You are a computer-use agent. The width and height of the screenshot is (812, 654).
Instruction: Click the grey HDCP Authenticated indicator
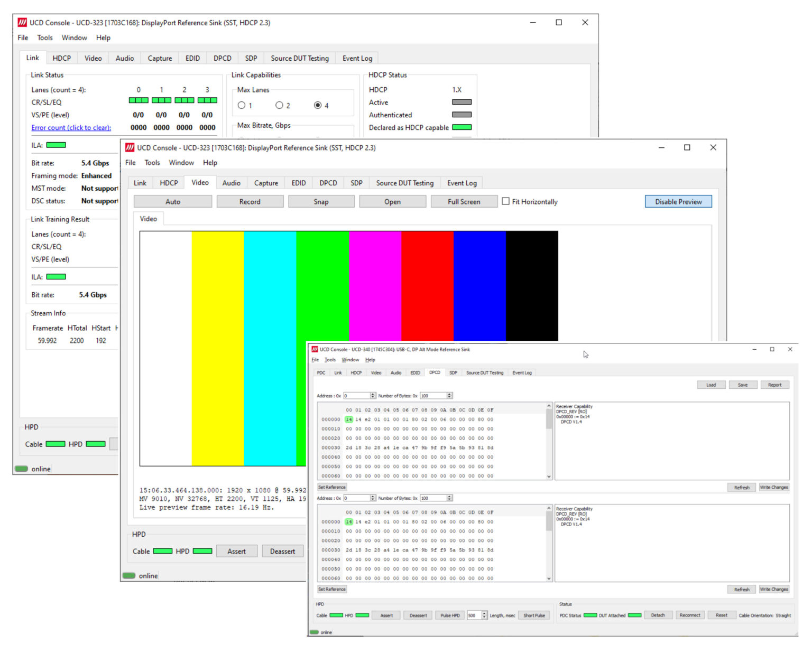[x=462, y=115]
